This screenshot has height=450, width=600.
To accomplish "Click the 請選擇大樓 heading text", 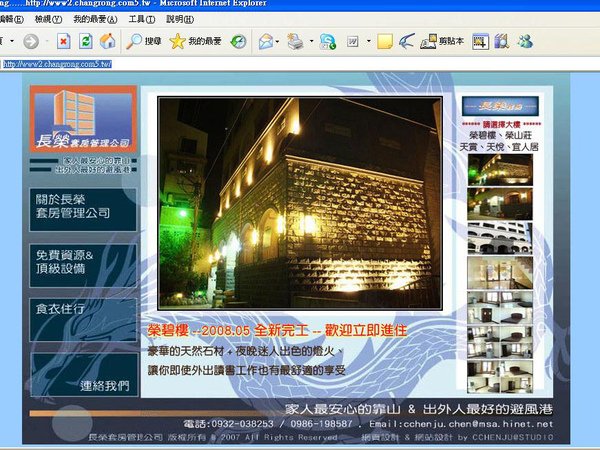I will click(501, 125).
